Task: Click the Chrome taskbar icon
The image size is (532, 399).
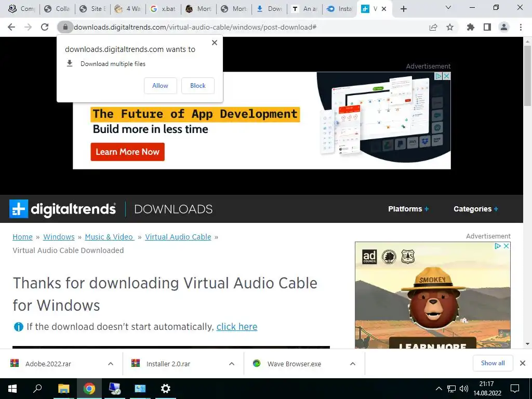Action: tap(89, 389)
